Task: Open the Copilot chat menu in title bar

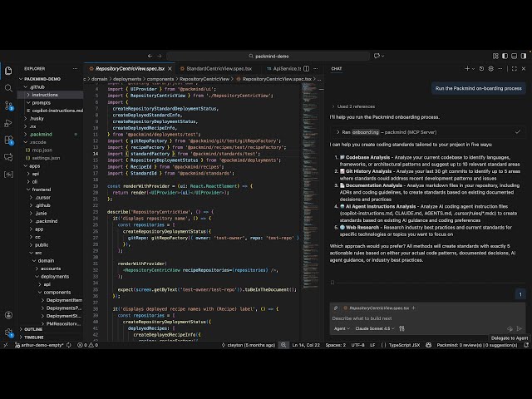Action: [x=379, y=56]
